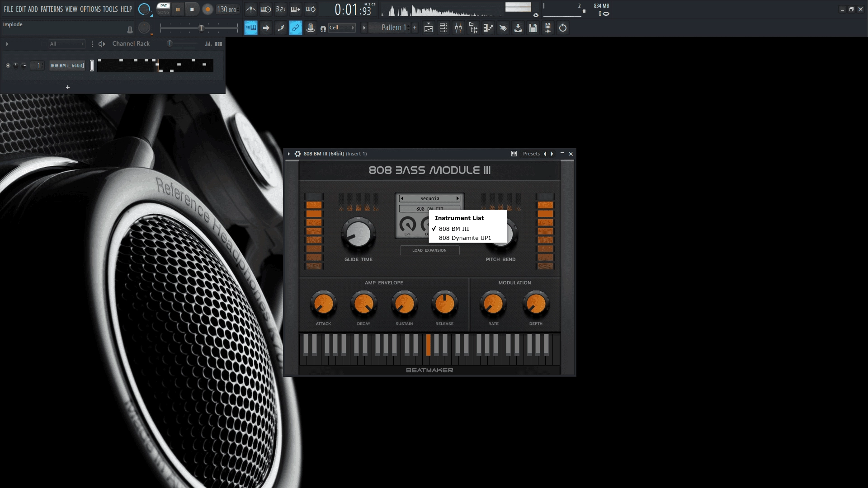Open the Pattern 1 selector
This screenshot has width=868, height=488.
(389, 28)
